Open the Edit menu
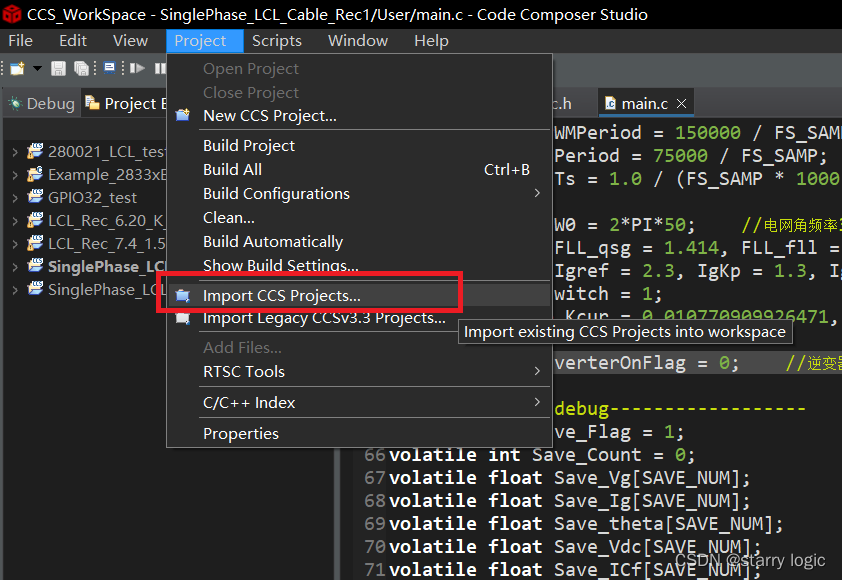The width and height of the screenshot is (842, 580). 72,41
